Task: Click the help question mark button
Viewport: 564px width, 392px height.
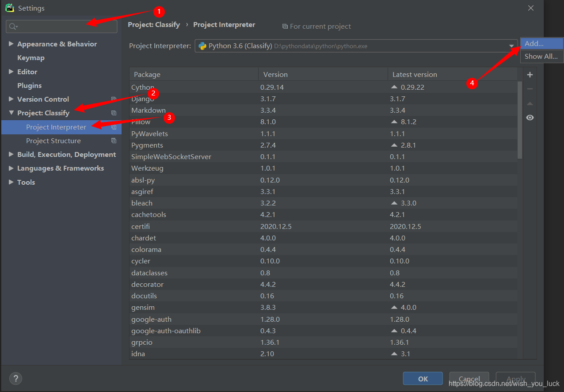Action: pyautogui.click(x=15, y=378)
